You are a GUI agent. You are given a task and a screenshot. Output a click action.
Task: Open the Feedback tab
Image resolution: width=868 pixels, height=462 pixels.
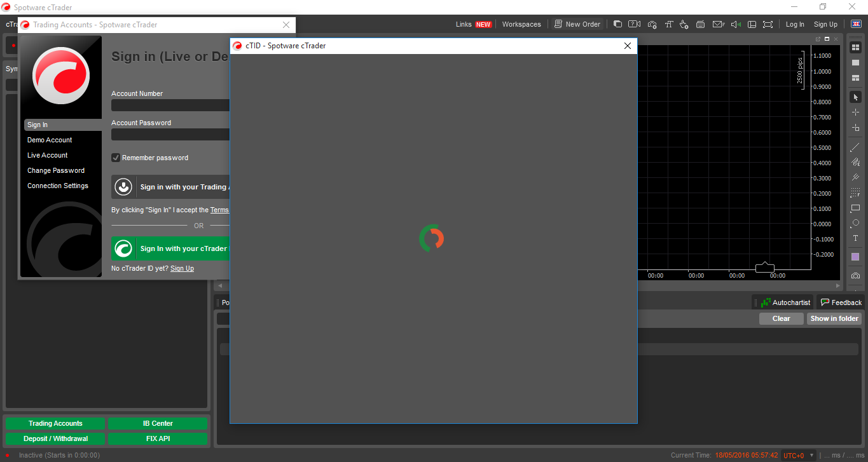841,302
